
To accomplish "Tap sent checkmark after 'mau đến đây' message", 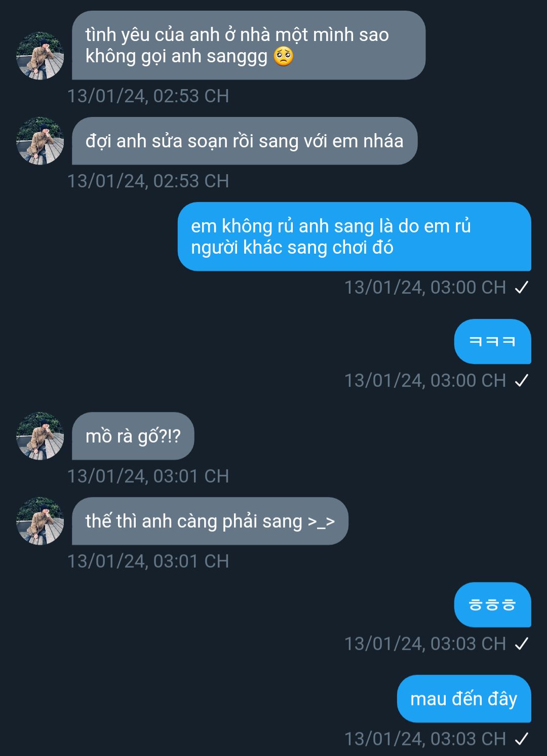I will (521, 739).
